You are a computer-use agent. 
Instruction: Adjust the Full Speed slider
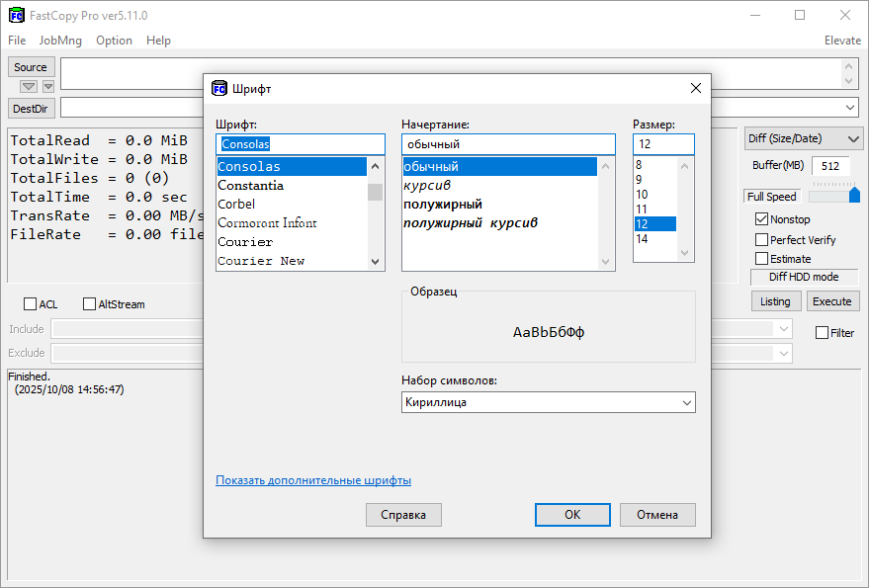854,195
